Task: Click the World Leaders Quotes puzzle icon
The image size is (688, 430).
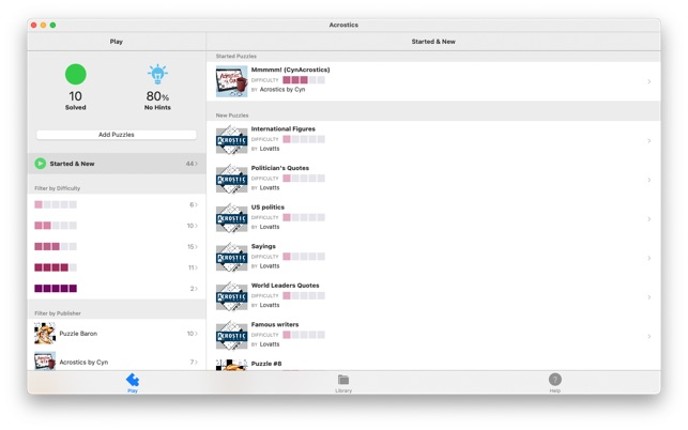Action: tap(232, 296)
